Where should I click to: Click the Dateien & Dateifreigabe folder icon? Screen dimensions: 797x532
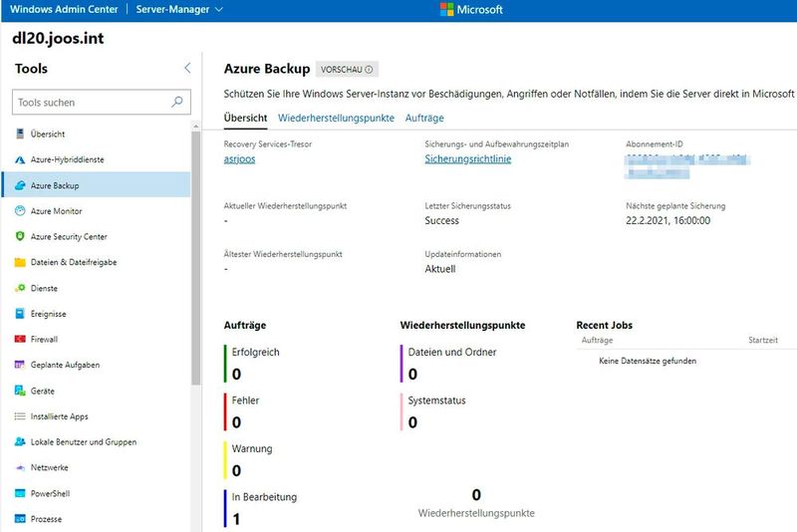(x=20, y=262)
